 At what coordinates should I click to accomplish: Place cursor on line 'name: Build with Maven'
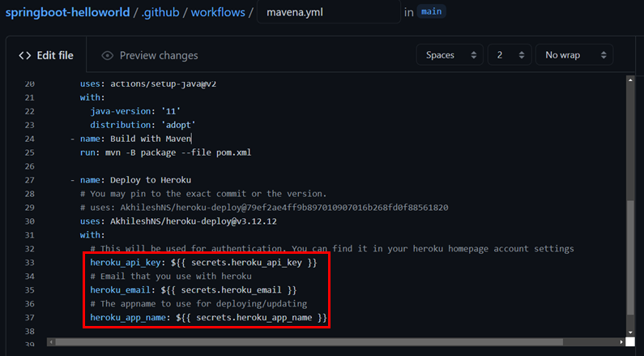[130, 139]
